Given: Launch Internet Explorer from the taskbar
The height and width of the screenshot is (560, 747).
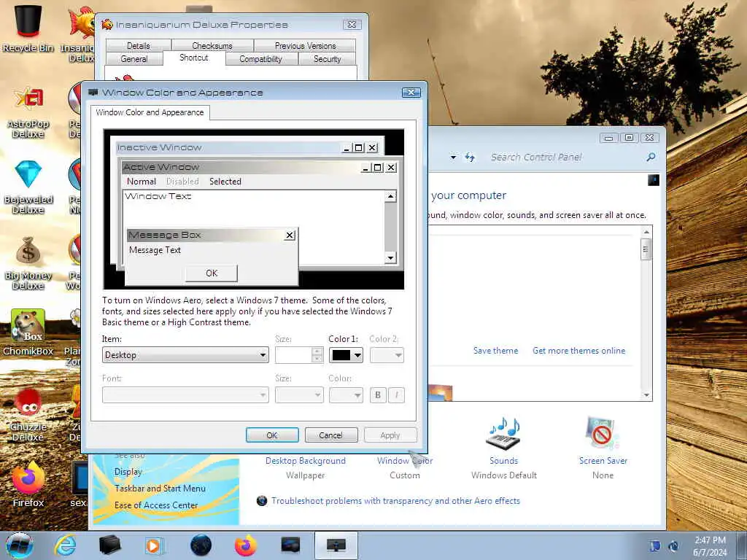Looking at the screenshot, I should pos(65,545).
